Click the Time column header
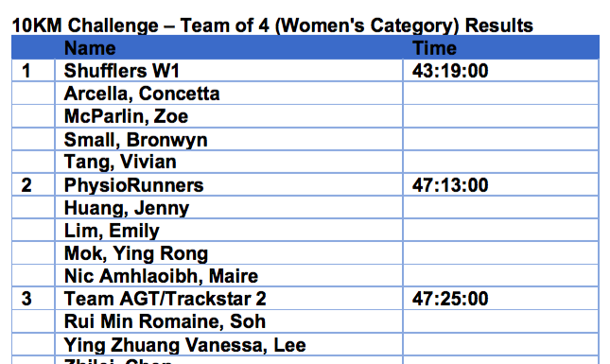The width and height of the screenshot is (610, 364). [x=434, y=48]
